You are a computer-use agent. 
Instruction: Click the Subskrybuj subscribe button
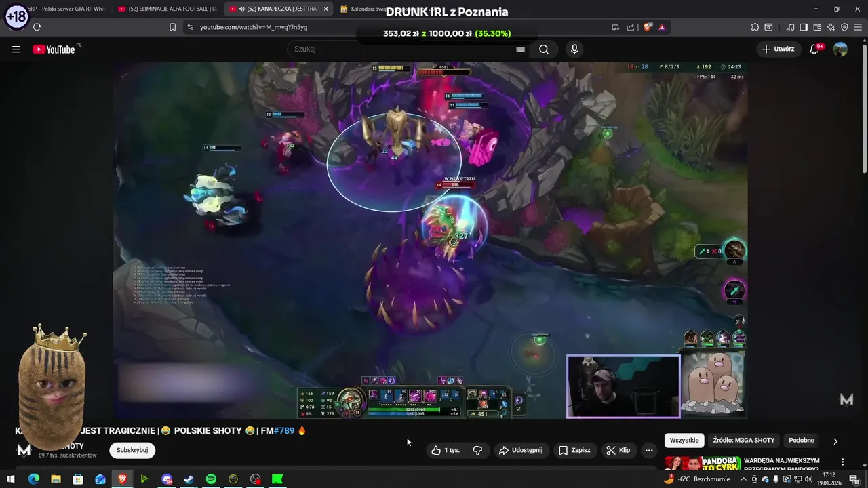pos(132,450)
